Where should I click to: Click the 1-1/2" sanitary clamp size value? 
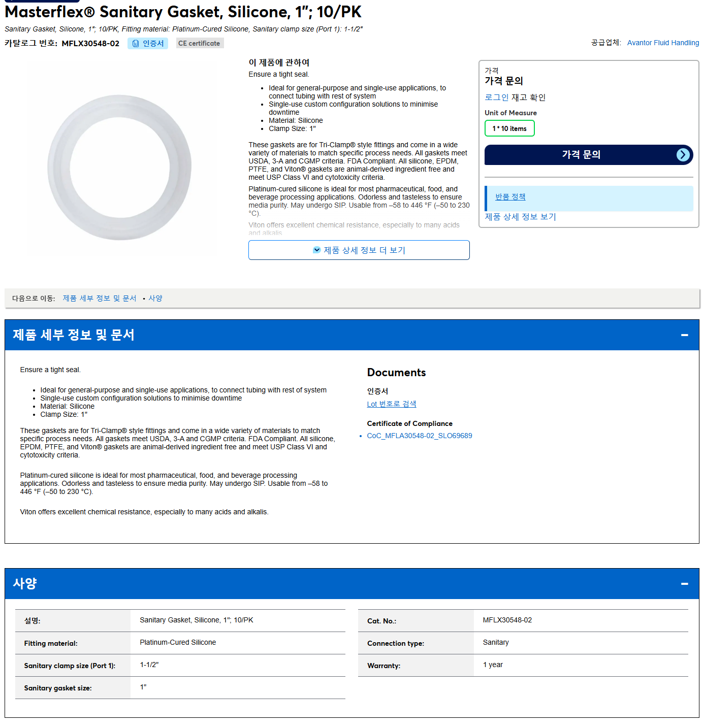pos(149,665)
